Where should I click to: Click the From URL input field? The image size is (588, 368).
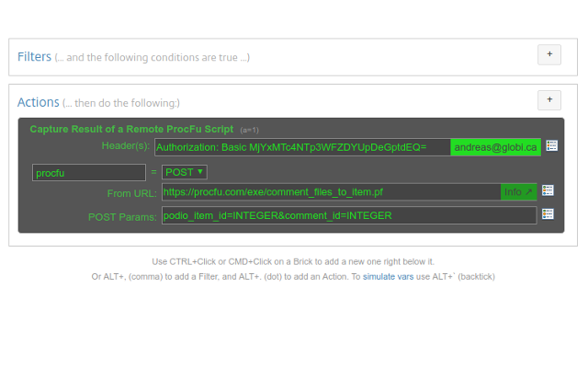point(331,192)
